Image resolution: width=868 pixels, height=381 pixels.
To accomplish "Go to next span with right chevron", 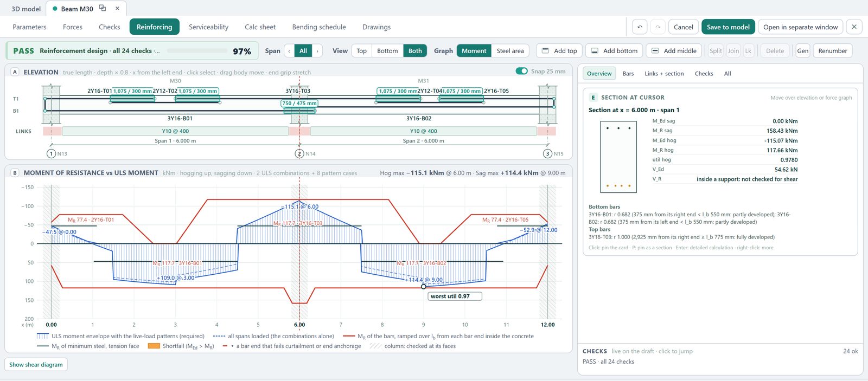I will tap(317, 51).
